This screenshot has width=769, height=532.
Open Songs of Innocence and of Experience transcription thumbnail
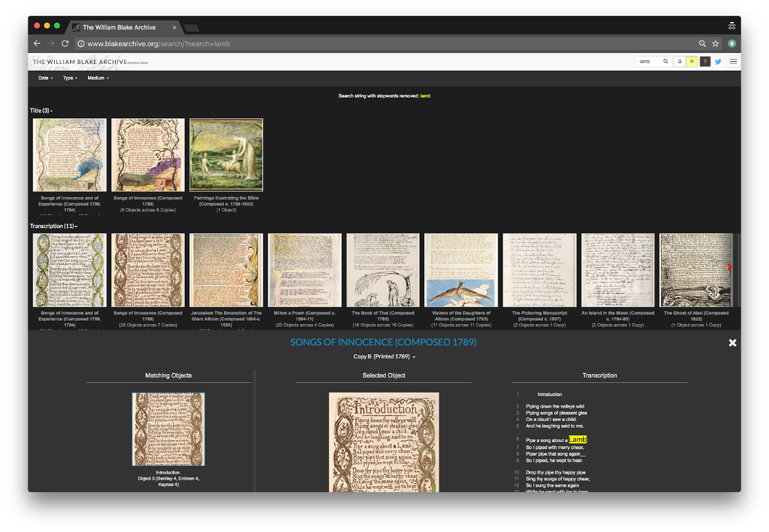69,270
